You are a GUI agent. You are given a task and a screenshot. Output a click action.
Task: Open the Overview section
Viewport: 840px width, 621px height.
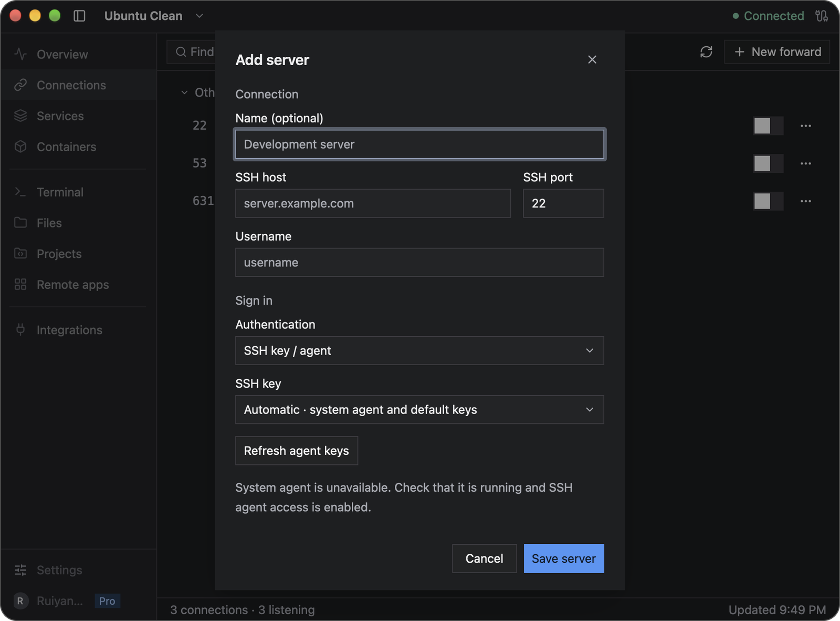coord(79,54)
